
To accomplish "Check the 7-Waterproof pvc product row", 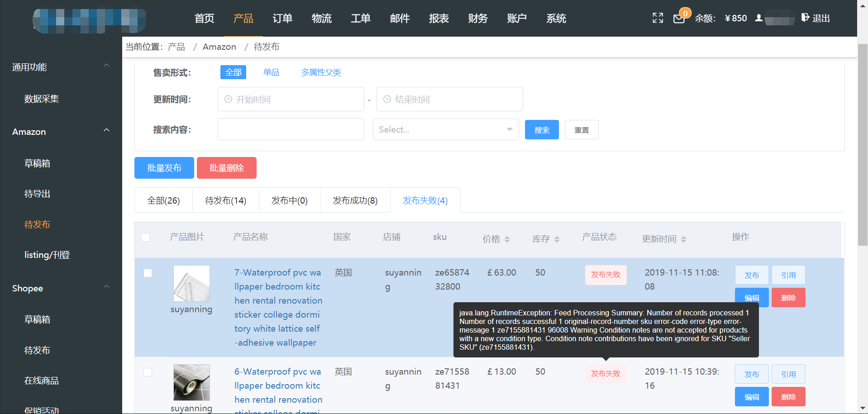I will click(148, 273).
